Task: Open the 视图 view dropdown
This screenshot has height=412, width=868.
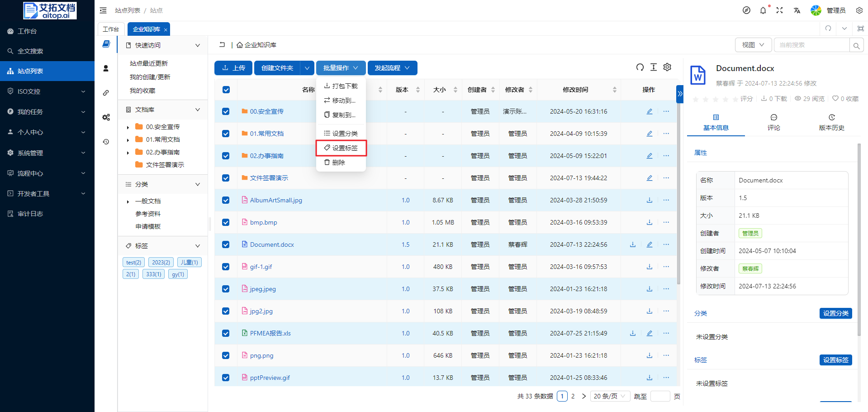Action: pyautogui.click(x=753, y=45)
